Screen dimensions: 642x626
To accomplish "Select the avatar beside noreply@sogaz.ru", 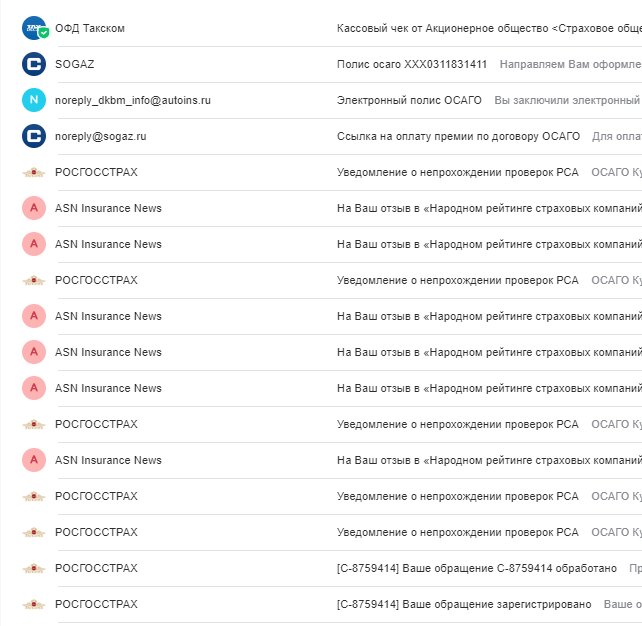I will 34,136.
